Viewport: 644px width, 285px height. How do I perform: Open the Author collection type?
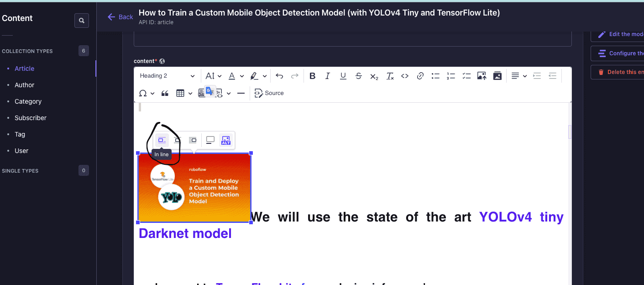[25, 85]
